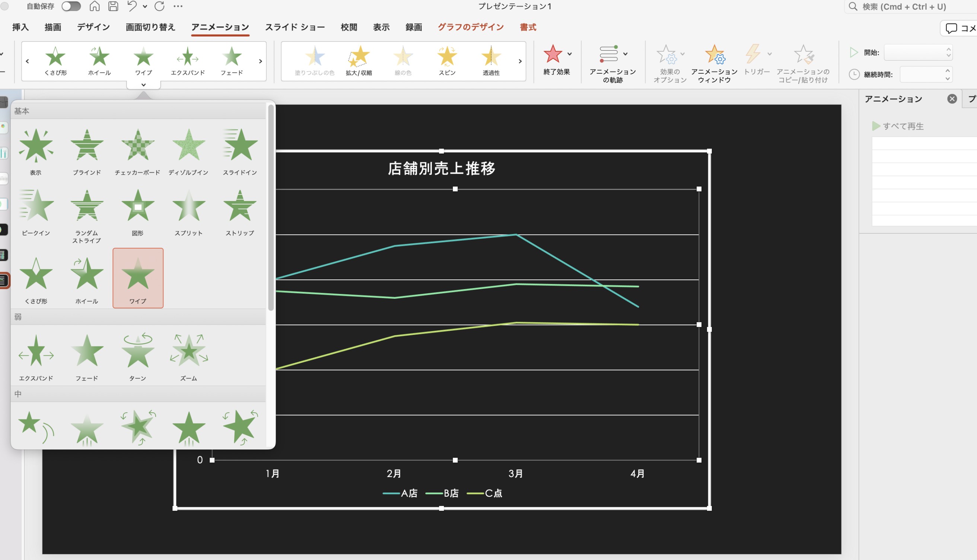The image size is (977, 560).
Task: Expand the アニメーションの軌跡 dropdown
Action: pos(625,54)
